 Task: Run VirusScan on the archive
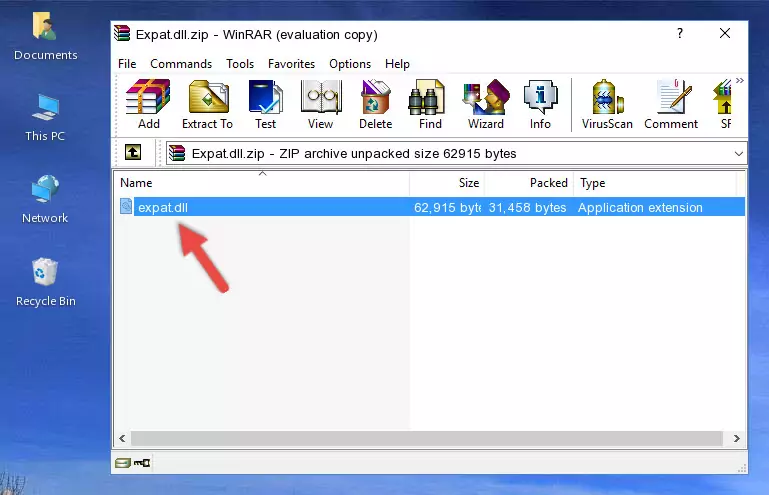point(607,104)
